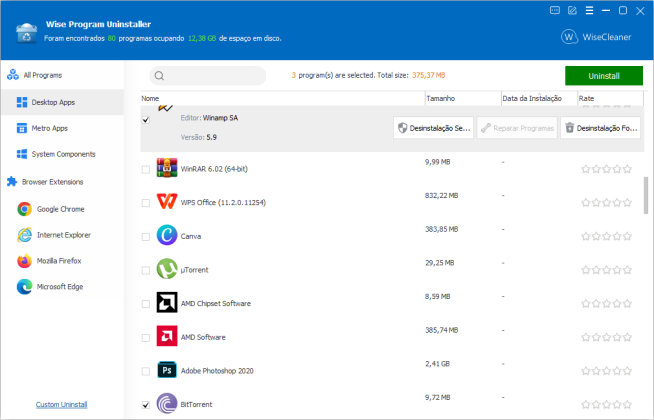Click Desinstalação Se... safe uninstall button
The height and width of the screenshot is (420, 654).
[433, 128]
